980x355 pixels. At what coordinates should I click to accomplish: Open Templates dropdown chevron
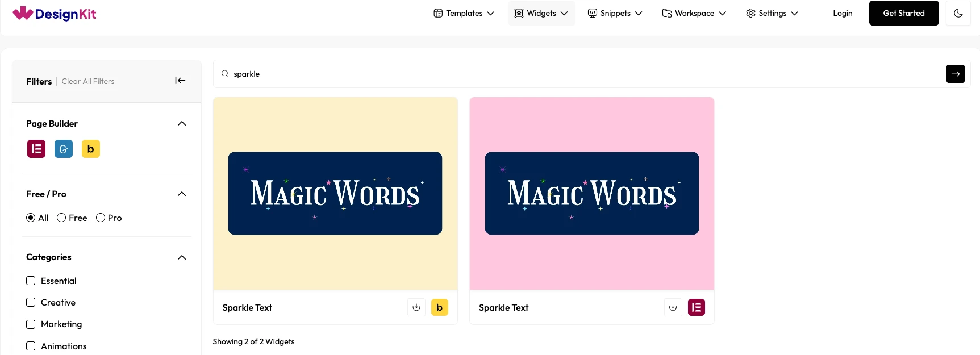click(491, 13)
